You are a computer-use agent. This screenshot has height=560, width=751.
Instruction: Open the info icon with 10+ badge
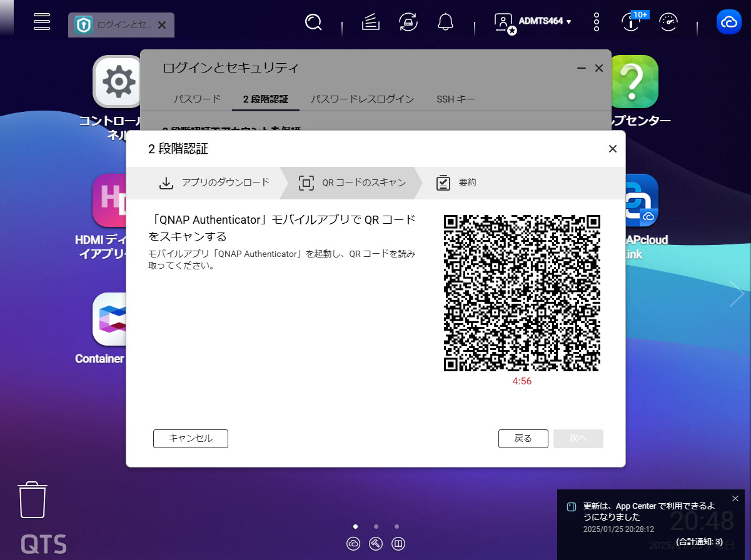point(632,22)
